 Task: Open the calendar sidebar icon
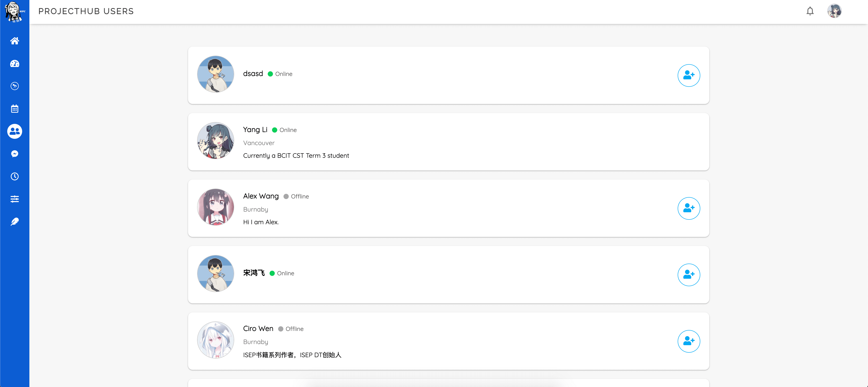coord(14,109)
